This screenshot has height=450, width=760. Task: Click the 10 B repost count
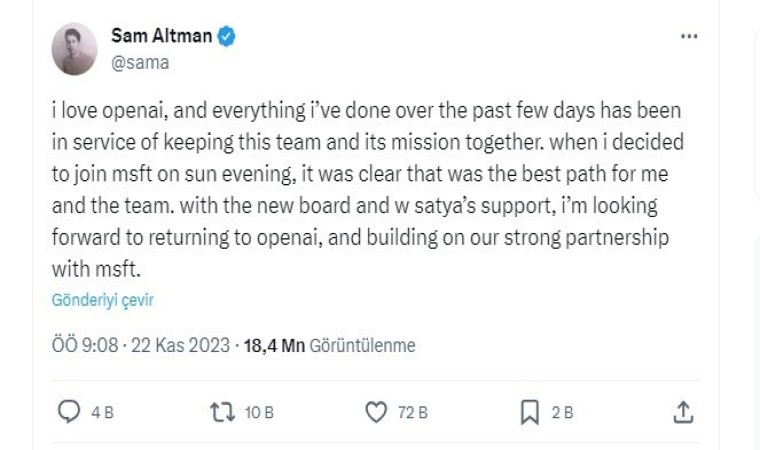[259, 413]
